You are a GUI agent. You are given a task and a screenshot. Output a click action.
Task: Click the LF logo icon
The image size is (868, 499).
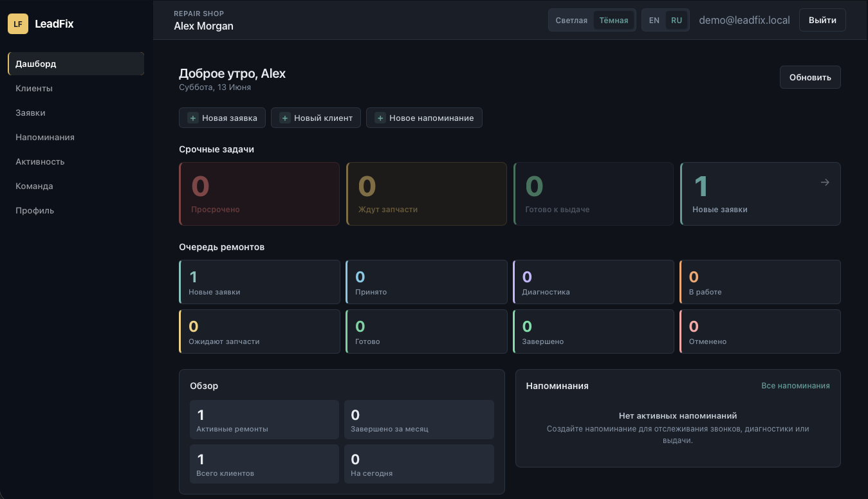(x=18, y=24)
